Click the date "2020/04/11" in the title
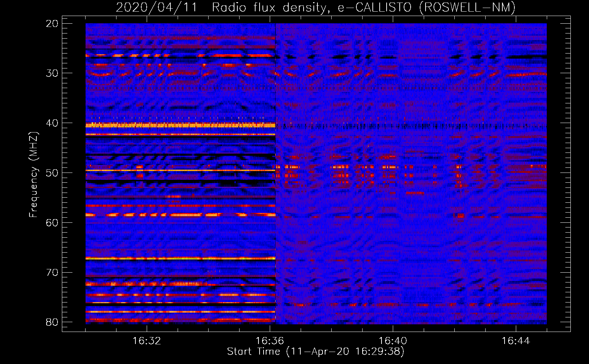This screenshot has width=589, height=364. pos(157,7)
